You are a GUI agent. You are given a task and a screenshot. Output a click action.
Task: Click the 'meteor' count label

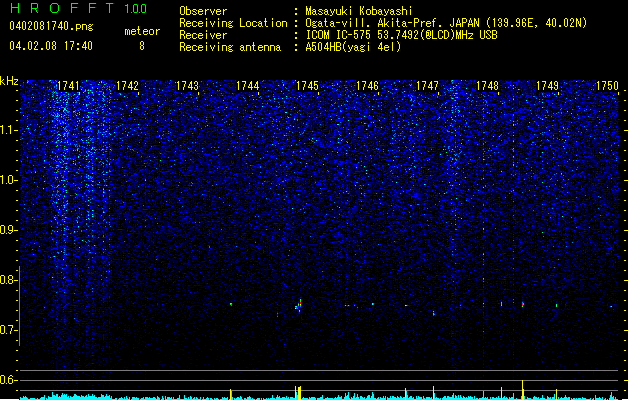coord(142,31)
